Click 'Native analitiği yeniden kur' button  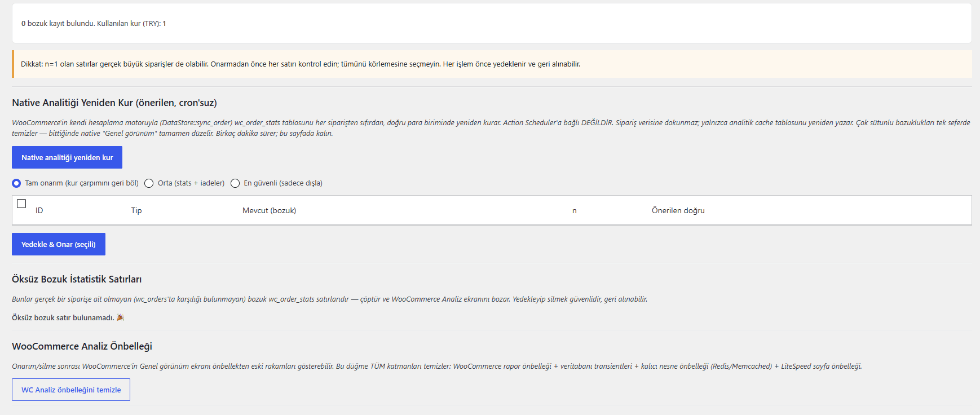[67, 157]
